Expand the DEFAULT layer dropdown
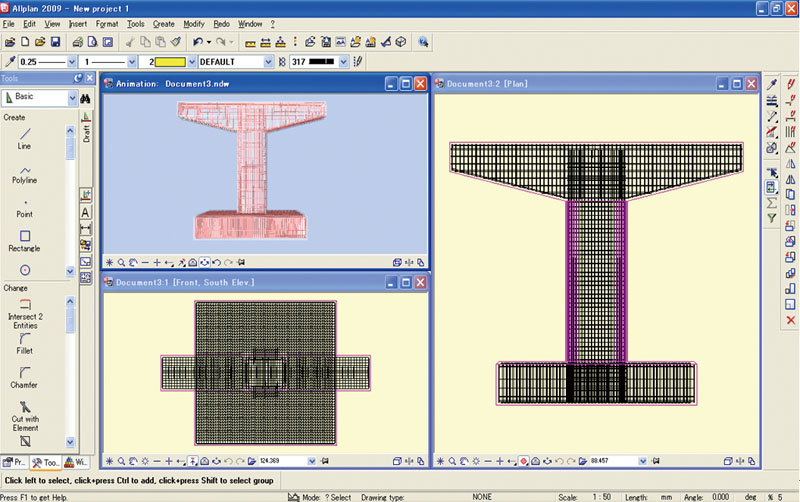 click(x=267, y=61)
